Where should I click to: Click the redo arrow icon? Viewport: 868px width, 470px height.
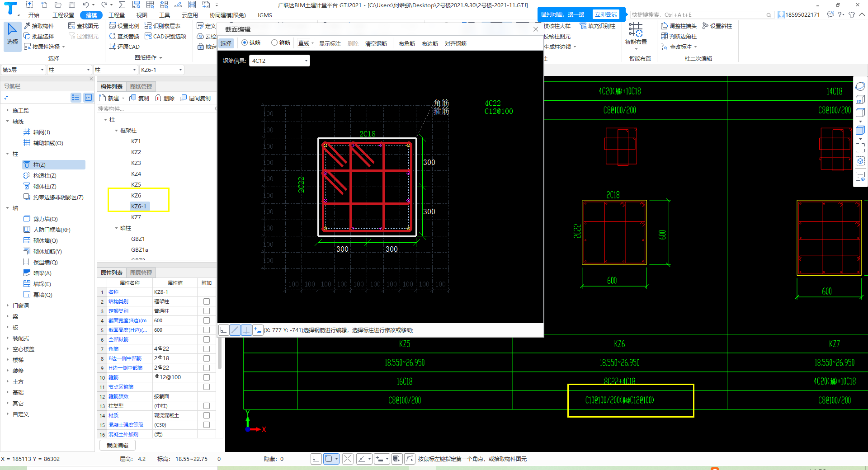coord(104,5)
